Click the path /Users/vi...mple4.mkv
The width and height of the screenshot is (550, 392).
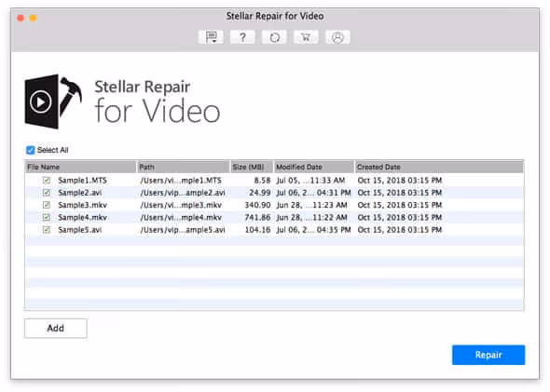[181, 218]
